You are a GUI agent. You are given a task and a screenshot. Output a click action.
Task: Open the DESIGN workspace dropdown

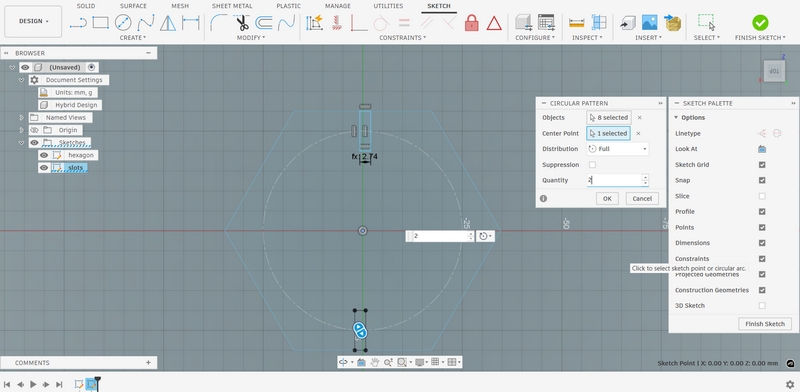click(x=34, y=21)
